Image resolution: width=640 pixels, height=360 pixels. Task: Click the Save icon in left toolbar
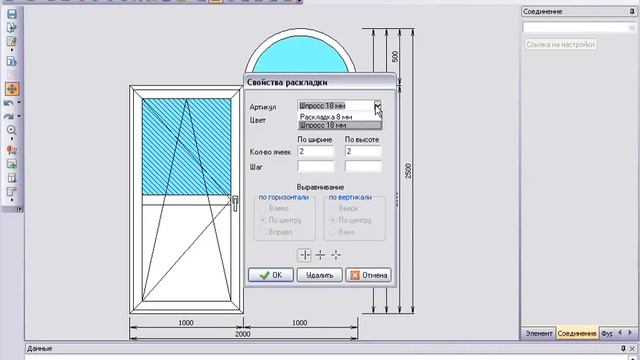pyautogui.click(x=11, y=14)
